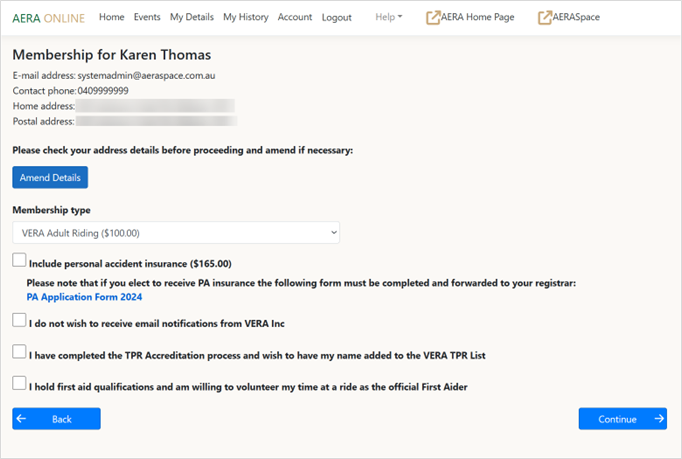682x459 pixels.
Task: Open the PA Application Form 2024 link
Action: (84, 297)
